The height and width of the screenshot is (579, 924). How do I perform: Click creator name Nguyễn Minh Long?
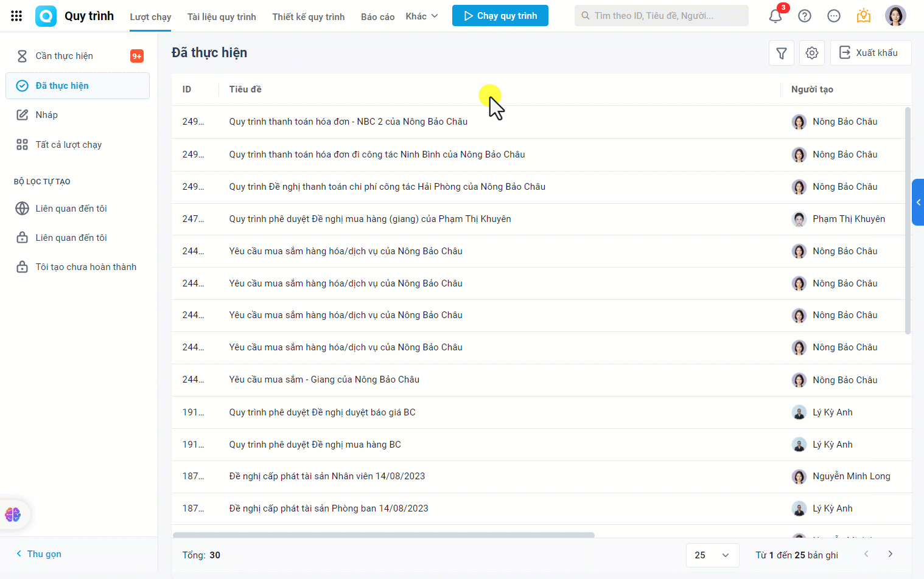pyautogui.click(x=851, y=476)
